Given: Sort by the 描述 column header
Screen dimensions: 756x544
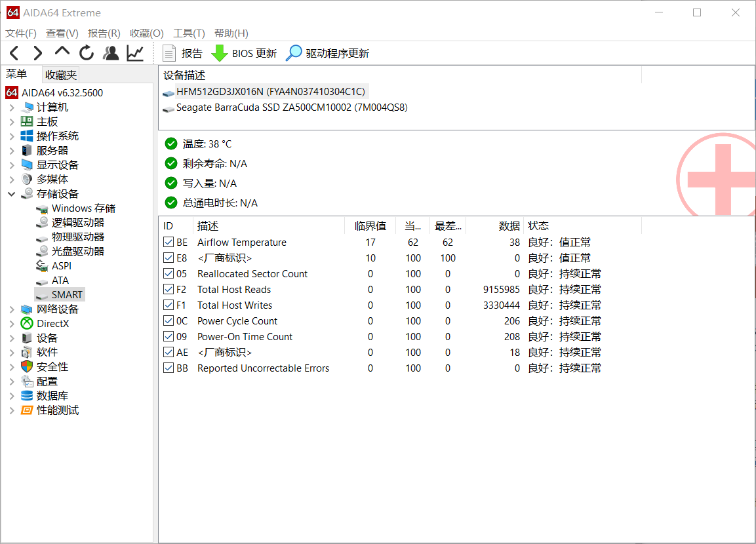Looking at the screenshot, I should click(x=269, y=226).
